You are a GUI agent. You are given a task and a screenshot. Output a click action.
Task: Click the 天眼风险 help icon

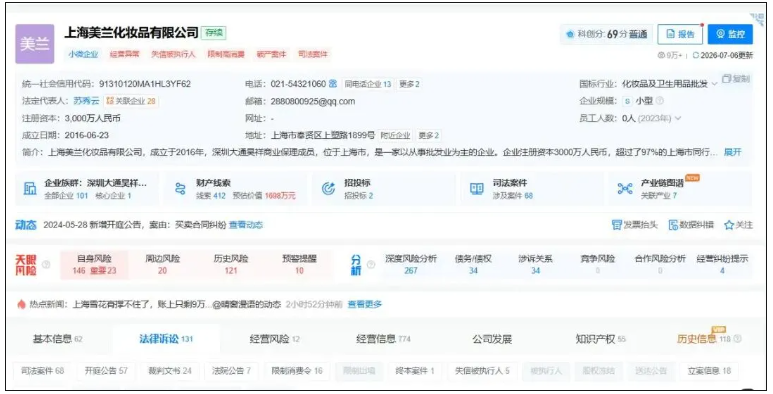coord(46,265)
